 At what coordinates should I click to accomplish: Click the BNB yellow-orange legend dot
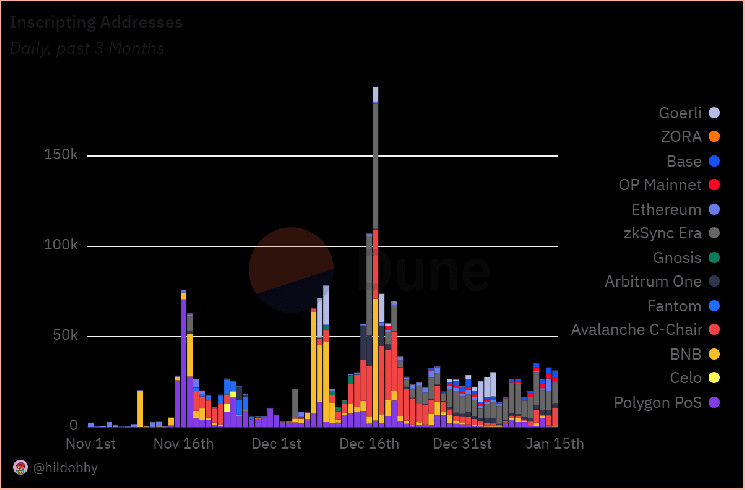pyautogui.click(x=714, y=354)
